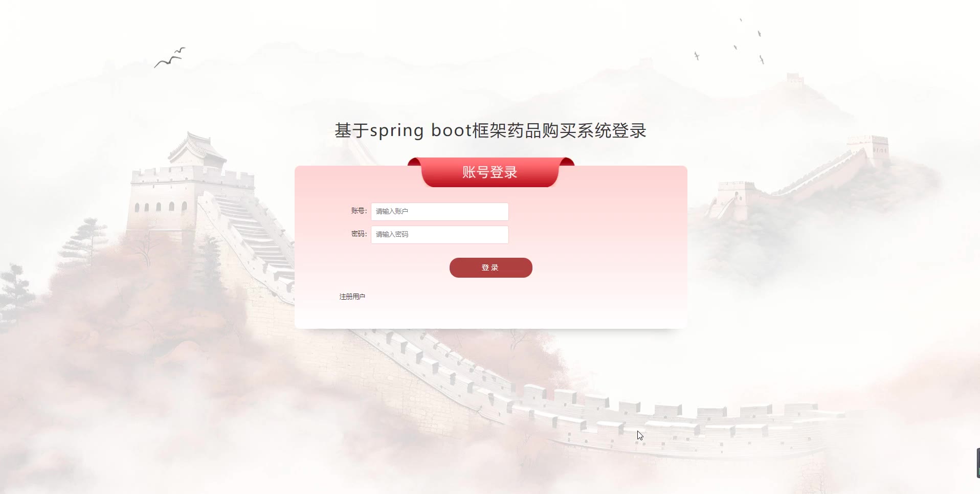Focus the 密码 password input field
The image size is (980, 494).
click(x=439, y=234)
